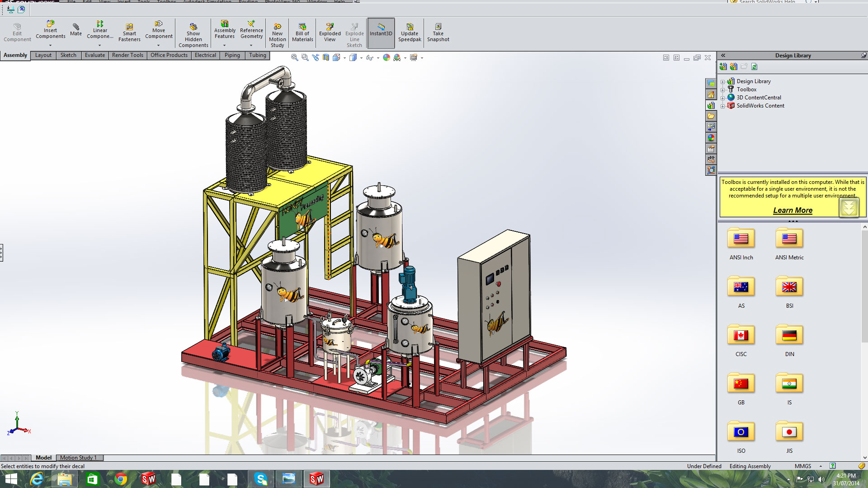Open Section View tool
This screenshot has width=868, height=488.
pyautogui.click(x=325, y=57)
